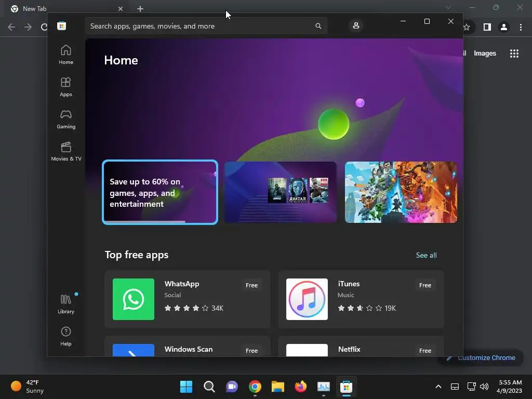Open the clock and date 5:55 AM

(510, 387)
